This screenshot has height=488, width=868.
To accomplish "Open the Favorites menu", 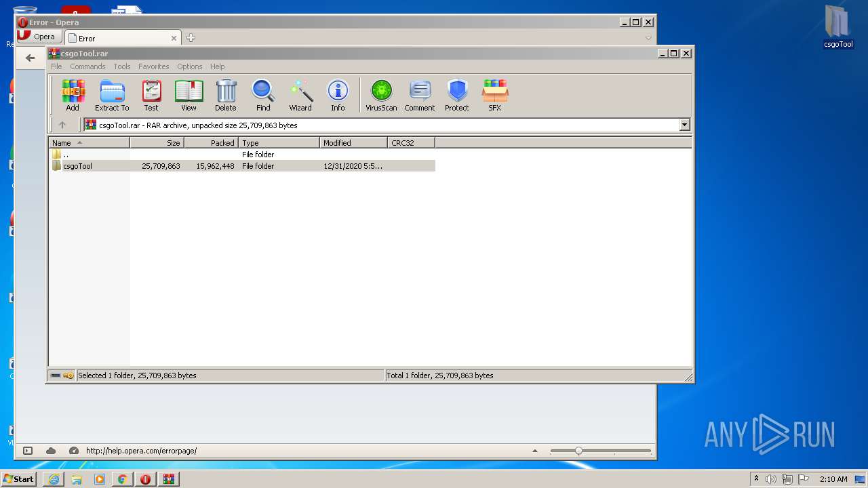I will click(x=154, y=66).
